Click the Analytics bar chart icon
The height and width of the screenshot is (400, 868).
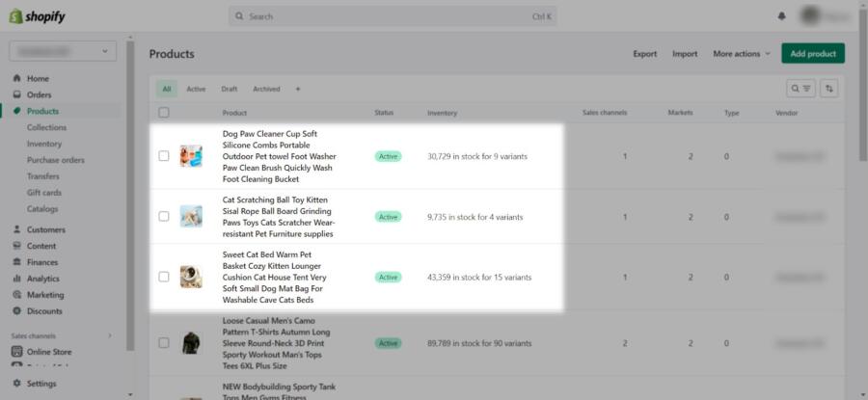[x=17, y=279]
